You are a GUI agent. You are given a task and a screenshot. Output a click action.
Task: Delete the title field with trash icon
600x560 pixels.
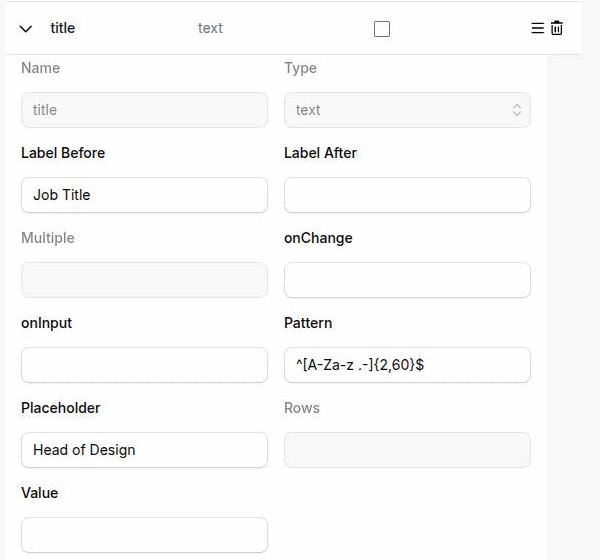click(x=556, y=28)
